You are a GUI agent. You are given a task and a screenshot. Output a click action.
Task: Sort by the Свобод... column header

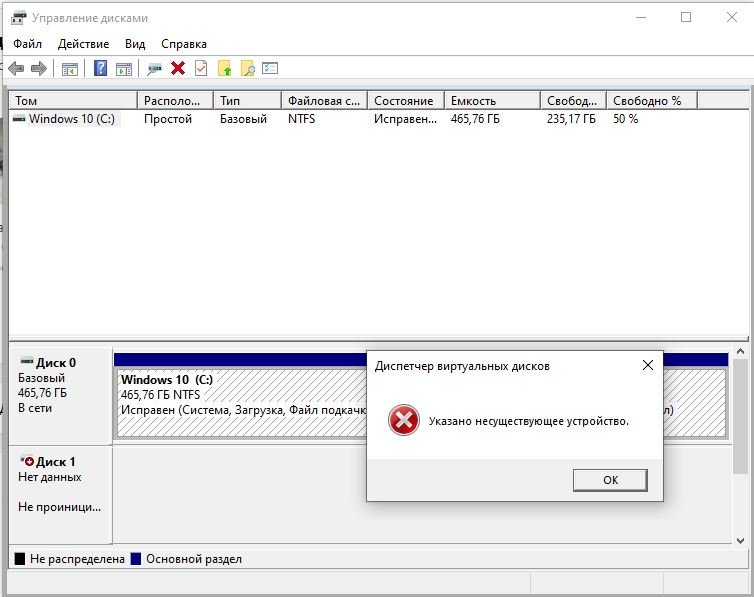click(573, 100)
